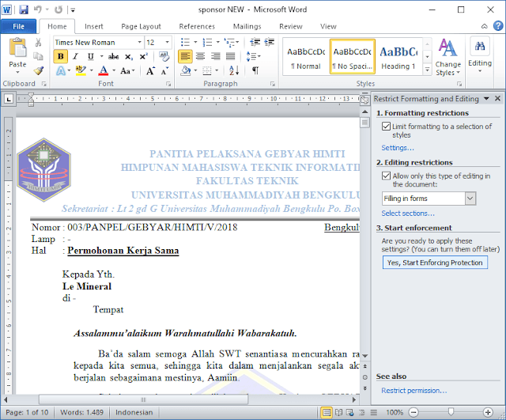Open Text Effects glowing A
506x420 pixels.
[x=61, y=70]
